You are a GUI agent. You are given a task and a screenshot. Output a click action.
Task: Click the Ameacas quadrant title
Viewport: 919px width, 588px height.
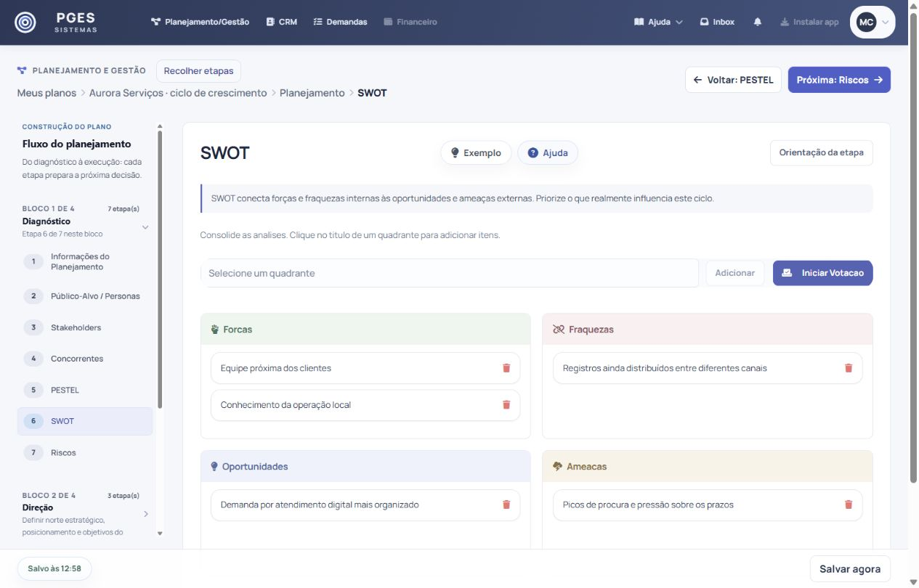tap(586, 467)
